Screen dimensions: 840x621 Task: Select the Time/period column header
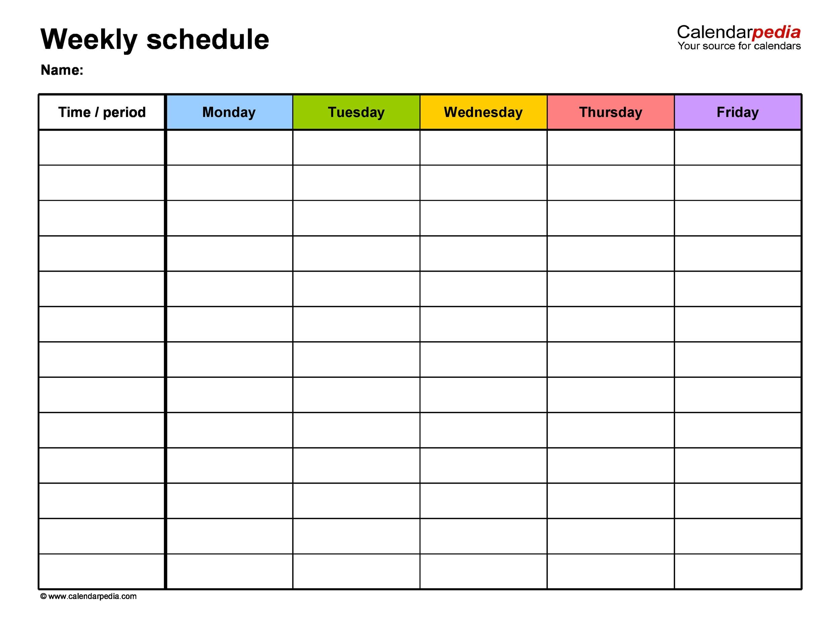103,112
